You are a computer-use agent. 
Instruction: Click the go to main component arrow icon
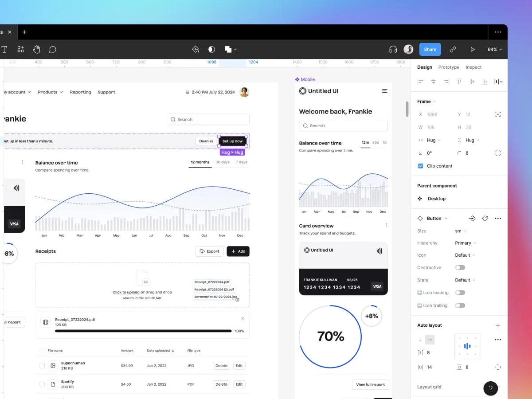click(x=472, y=218)
